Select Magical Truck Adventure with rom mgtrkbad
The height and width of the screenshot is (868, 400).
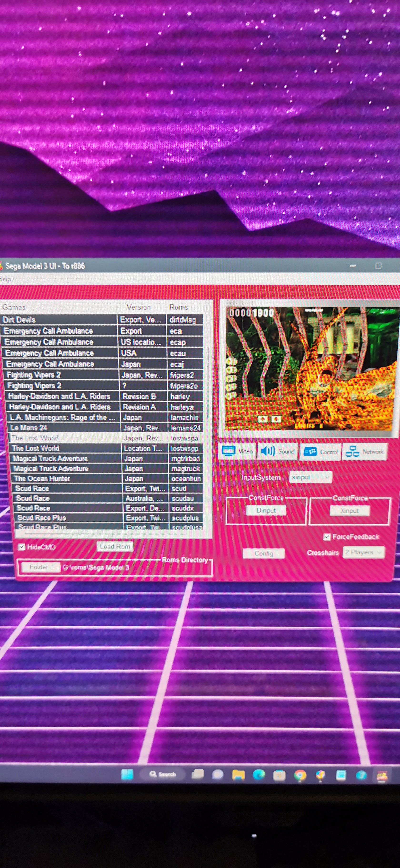click(x=107, y=458)
